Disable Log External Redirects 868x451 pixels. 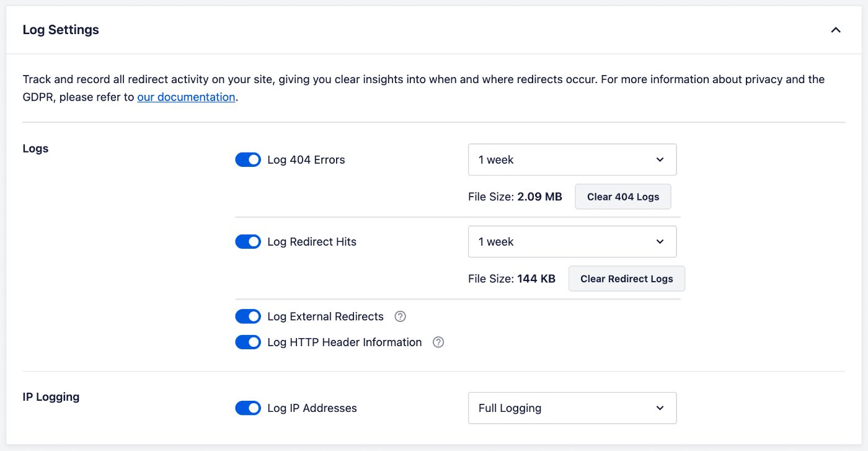(248, 316)
